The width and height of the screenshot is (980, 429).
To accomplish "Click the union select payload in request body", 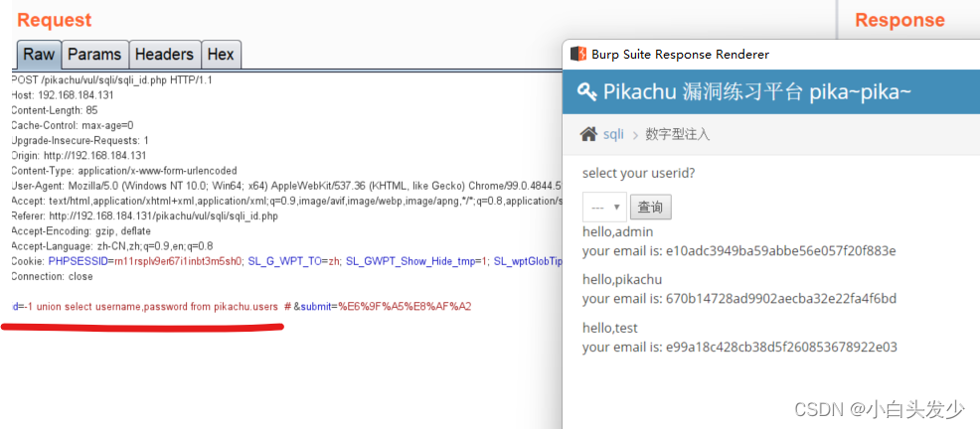I will (x=159, y=307).
